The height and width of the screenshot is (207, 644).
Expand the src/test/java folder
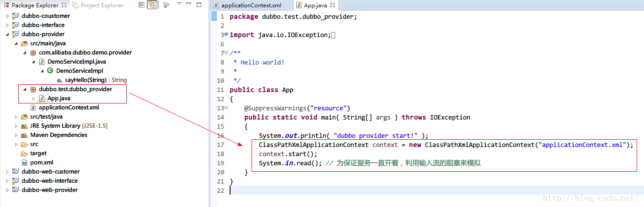pyautogui.click(x=16, y=117)
